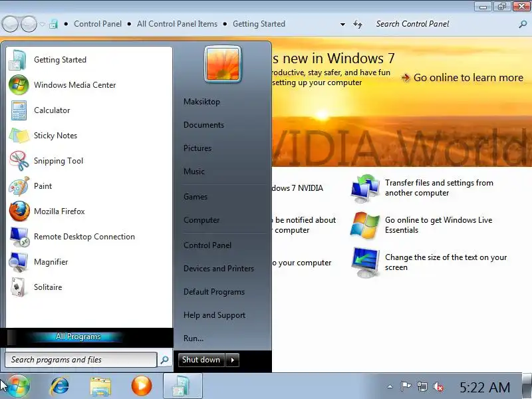
Task: Open Sticky Notes icon
Action: coord(19,136)
